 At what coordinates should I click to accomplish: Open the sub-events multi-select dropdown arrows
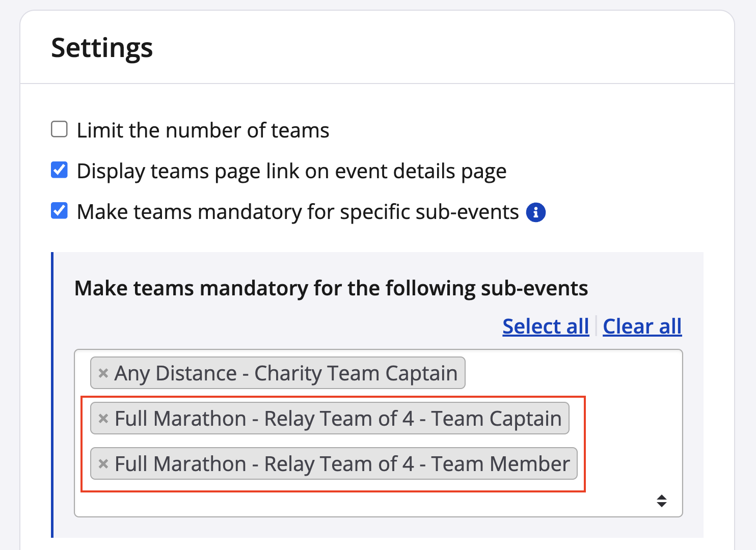[x=661, y=501]
